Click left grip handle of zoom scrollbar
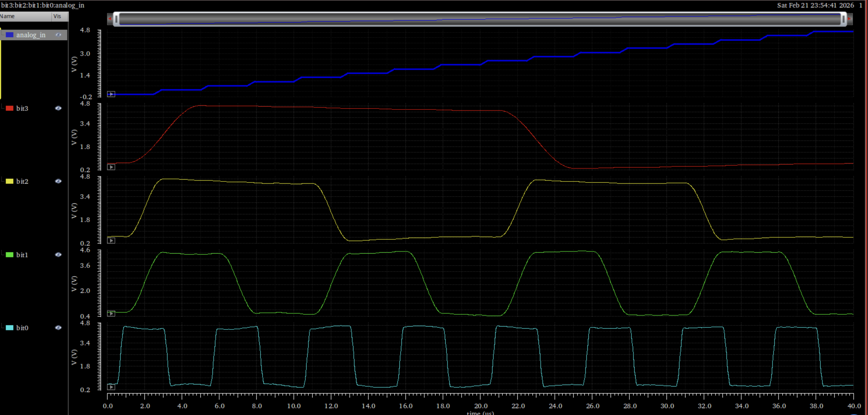The width and height of the screenshot is (868, 415). pos(116,19)
